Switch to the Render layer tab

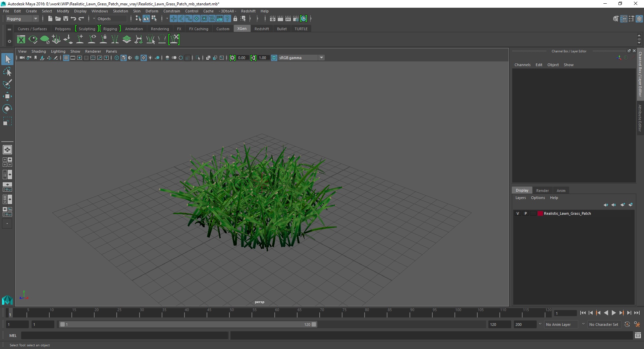pos(542,191)
